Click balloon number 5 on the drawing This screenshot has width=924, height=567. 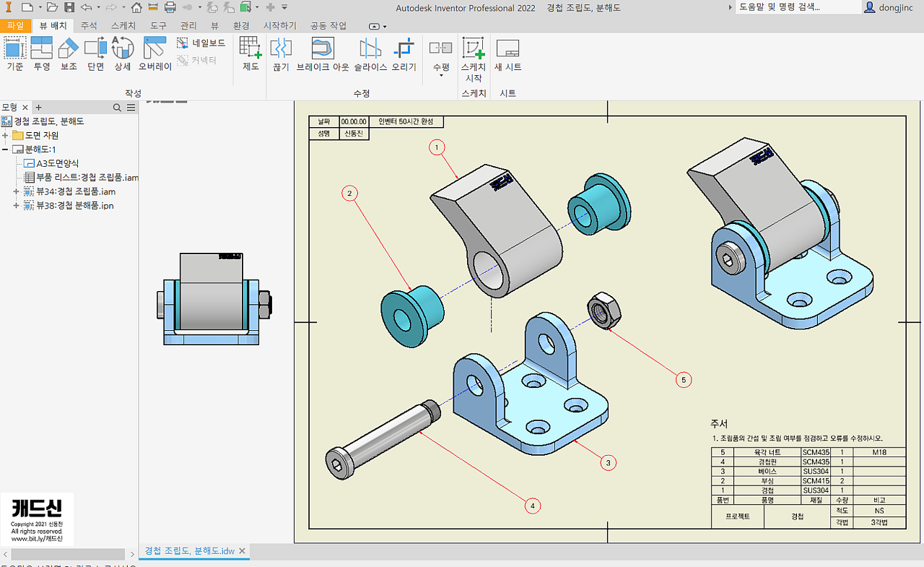[x=683, y=379]
